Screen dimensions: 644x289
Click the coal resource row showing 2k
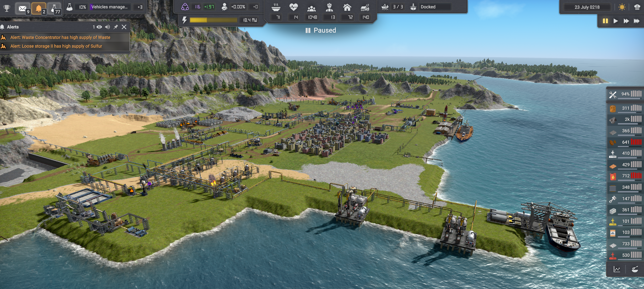click(625, 119)
